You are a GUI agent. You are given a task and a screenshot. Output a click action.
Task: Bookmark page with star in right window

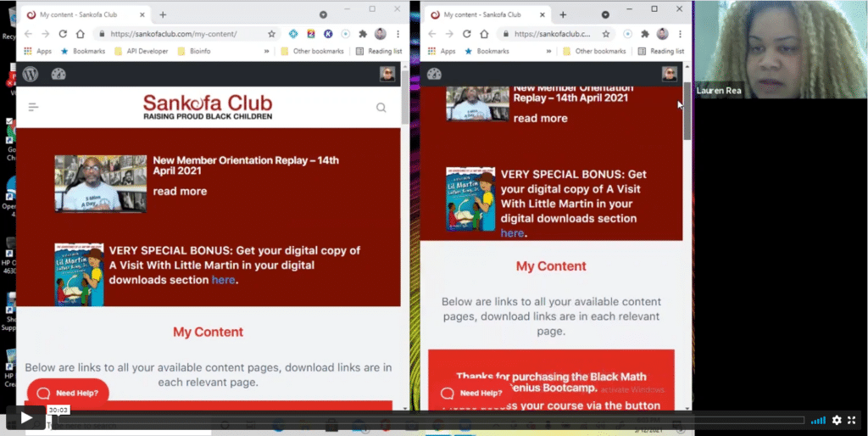[606, 34]
